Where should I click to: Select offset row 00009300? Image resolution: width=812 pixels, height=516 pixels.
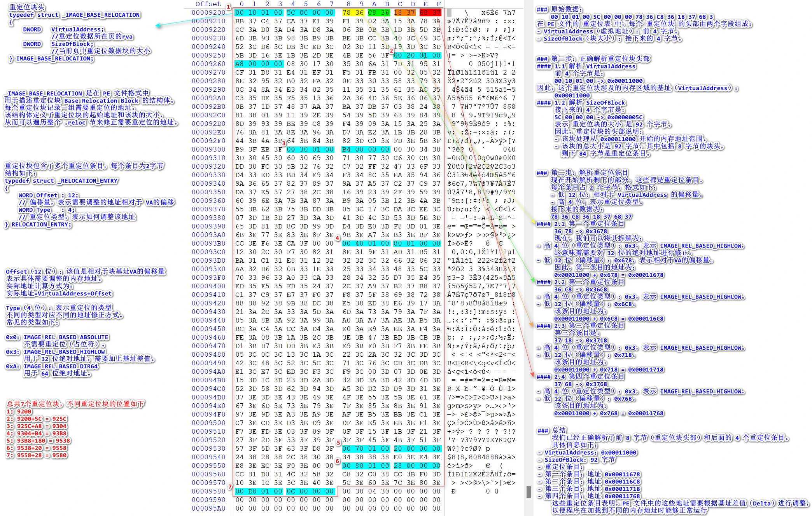208,149
